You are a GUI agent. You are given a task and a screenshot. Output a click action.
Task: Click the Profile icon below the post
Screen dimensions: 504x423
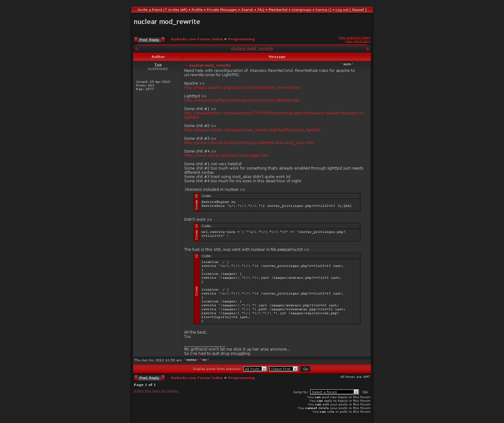191,360
